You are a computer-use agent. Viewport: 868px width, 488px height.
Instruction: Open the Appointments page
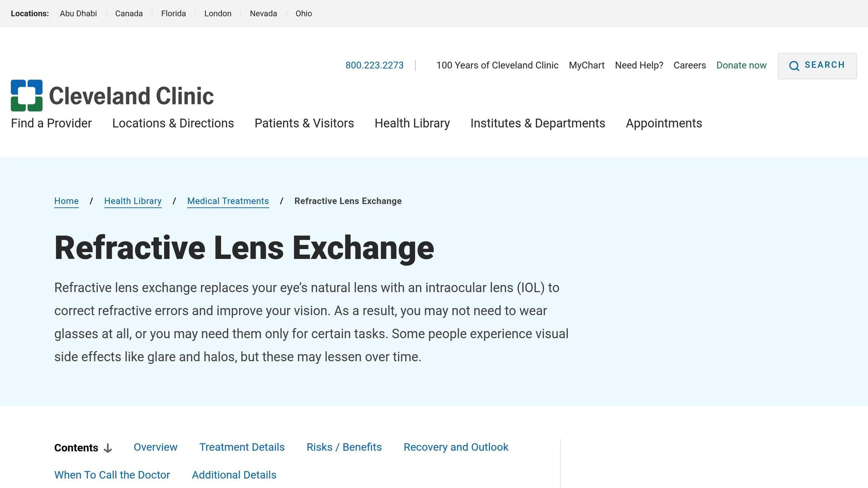[x=664, y=123]
